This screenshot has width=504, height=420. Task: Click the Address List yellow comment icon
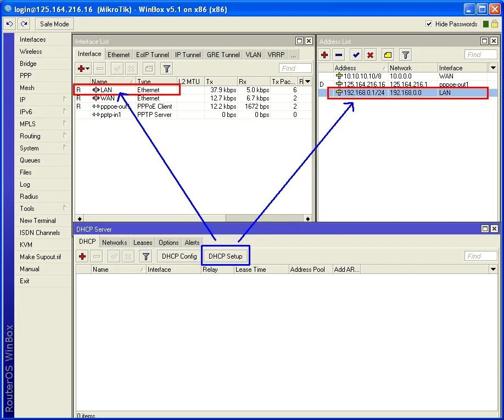388,55
